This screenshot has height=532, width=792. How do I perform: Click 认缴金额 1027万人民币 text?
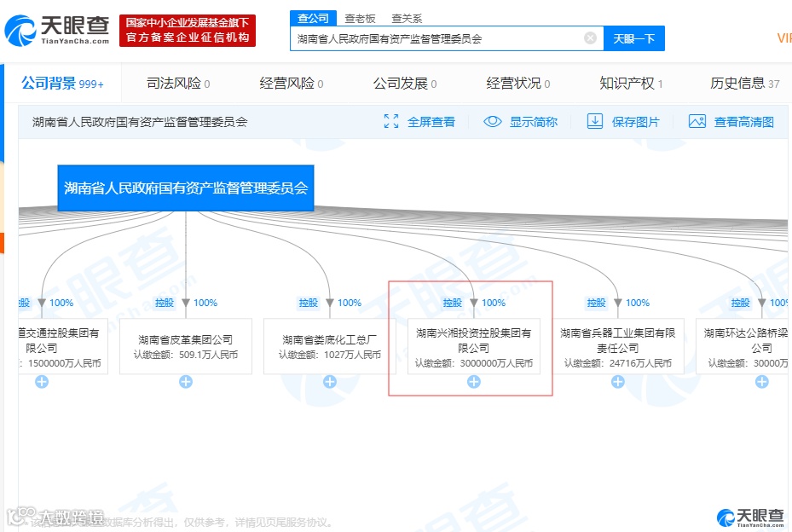(330, 355)
